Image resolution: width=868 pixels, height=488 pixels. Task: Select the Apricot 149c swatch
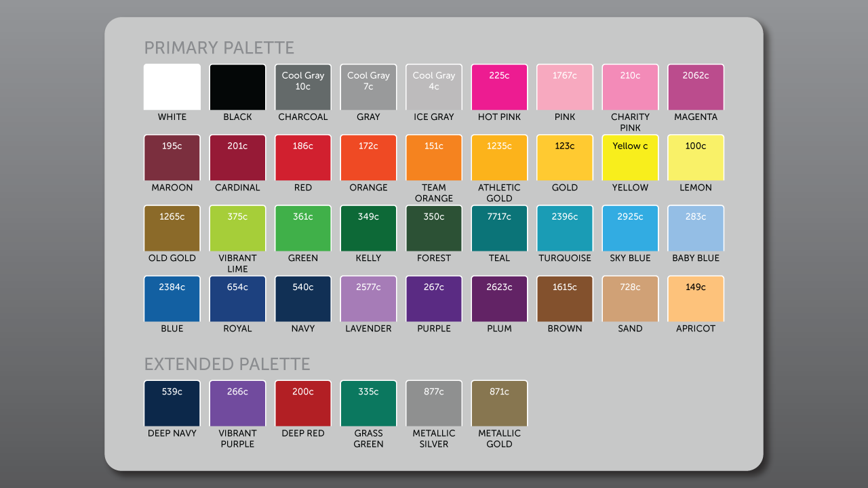click(696, 299)
